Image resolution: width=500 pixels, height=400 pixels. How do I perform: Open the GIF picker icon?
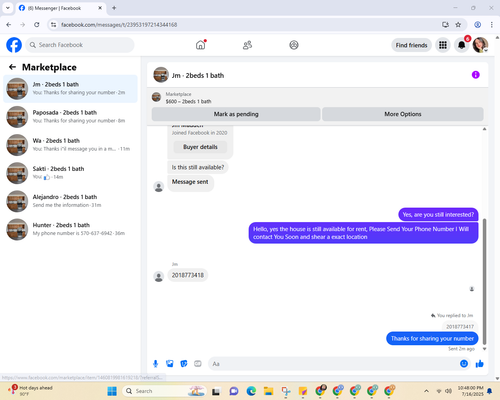(198, 364)
